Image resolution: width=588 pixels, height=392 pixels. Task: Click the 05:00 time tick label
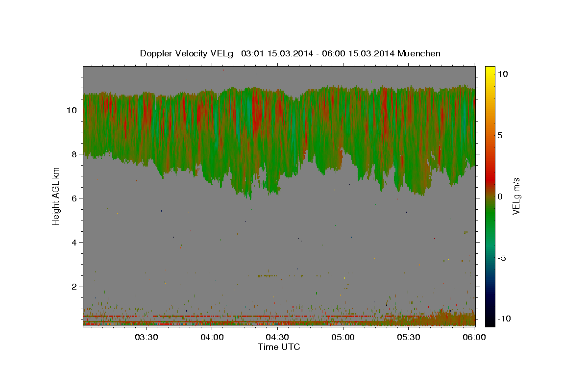[x=343, y=337]
